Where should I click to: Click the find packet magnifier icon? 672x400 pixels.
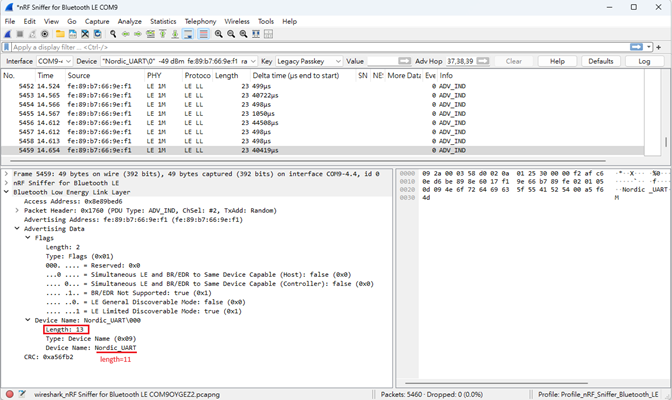tap(113, 33)
